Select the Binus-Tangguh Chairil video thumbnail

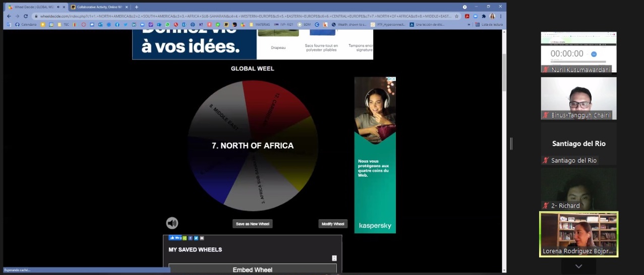click(578, 98)
